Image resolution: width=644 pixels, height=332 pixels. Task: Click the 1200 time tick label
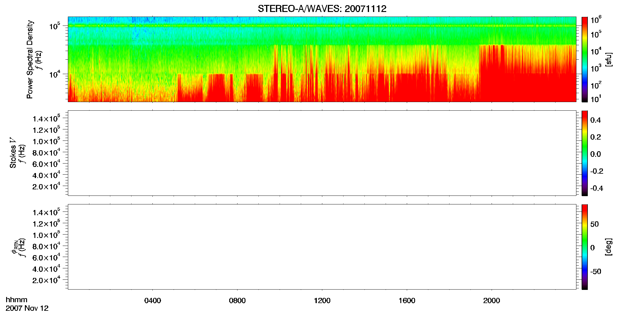click(322, 301)
